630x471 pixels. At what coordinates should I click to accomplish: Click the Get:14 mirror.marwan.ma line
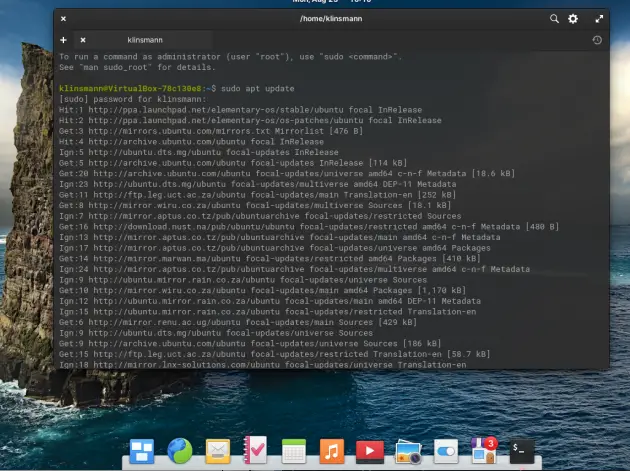270,259
